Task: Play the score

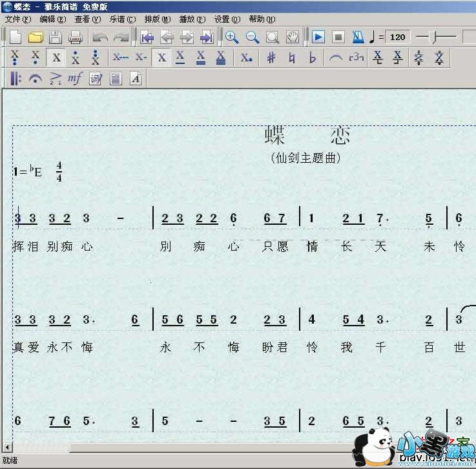Action: (318, 37)
